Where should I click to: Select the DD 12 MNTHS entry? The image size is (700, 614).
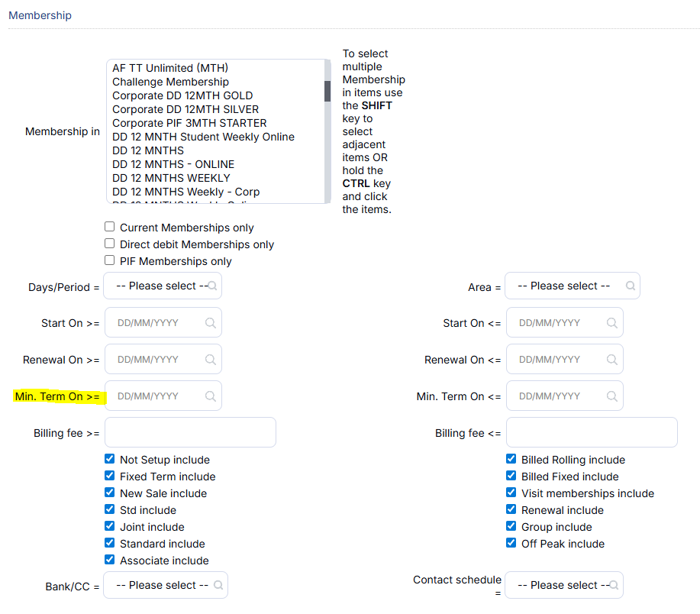click(x=217, y=150)
